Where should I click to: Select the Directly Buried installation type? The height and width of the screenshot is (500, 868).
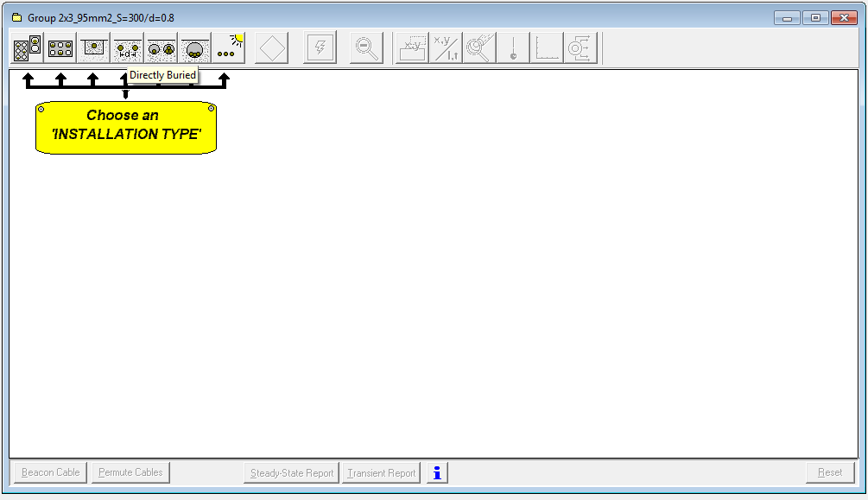(128, 48)
